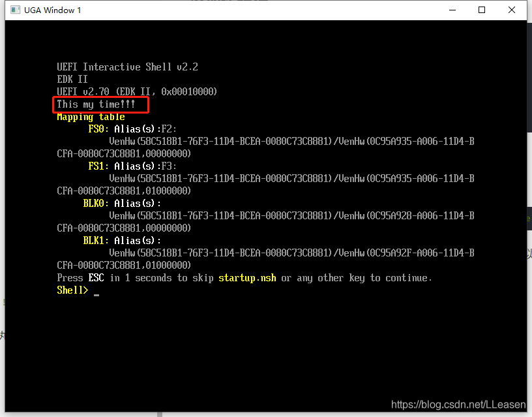Select the FS1 mapping alias
The image size is (532, 417).
click(x=98, y=166)
